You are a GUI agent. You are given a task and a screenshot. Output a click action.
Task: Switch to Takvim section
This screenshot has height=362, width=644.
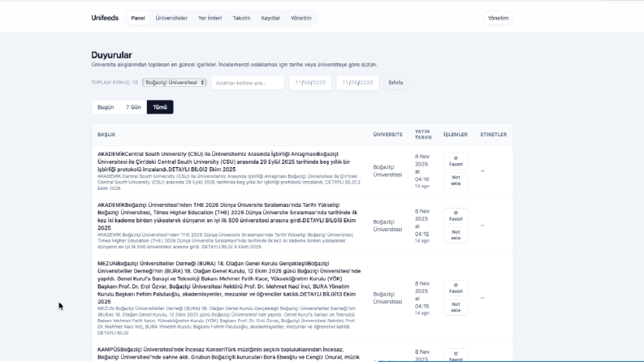coord(241,18)
